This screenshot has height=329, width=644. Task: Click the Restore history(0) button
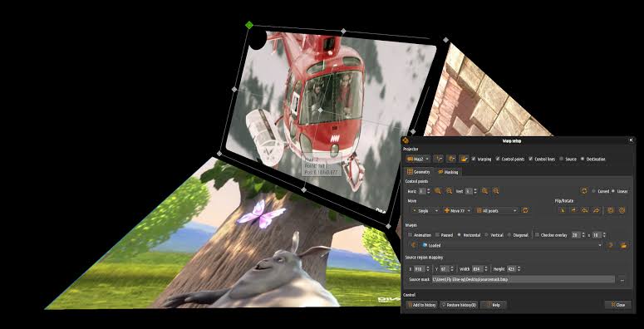pyautogui.click(x=459, y=305)
